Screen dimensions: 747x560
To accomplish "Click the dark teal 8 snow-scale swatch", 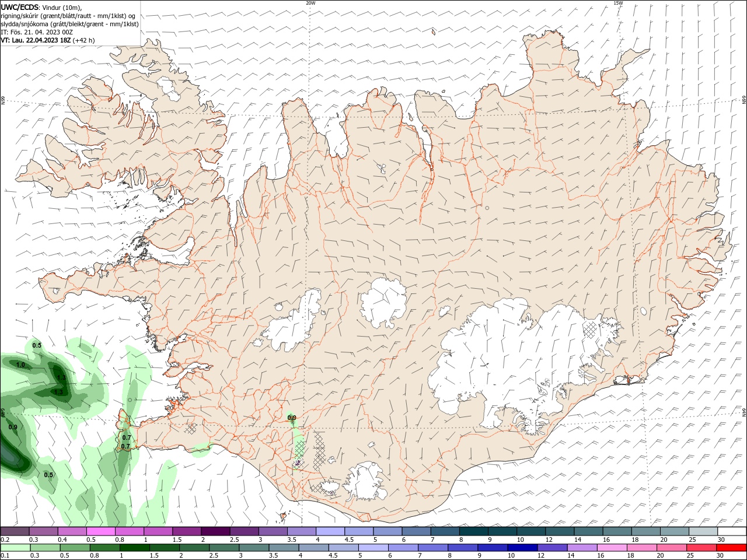I will 474,531.
